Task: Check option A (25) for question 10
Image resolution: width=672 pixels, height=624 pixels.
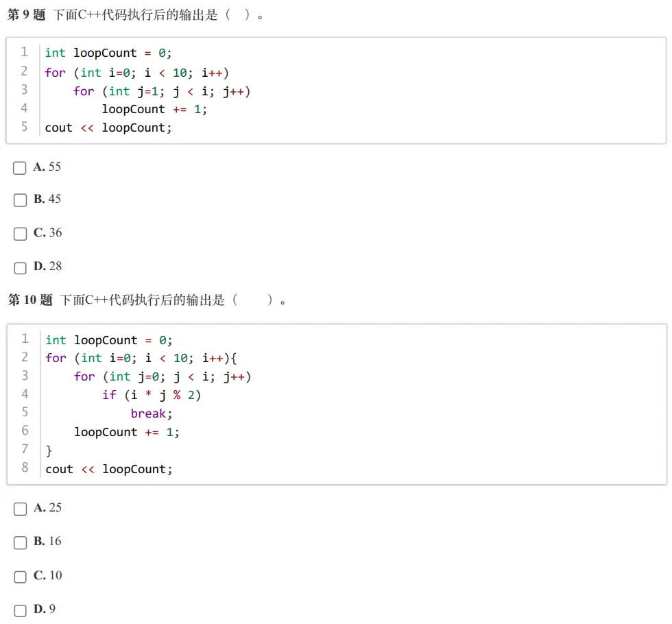Action: pyautogui.click(x=19, y=509)
